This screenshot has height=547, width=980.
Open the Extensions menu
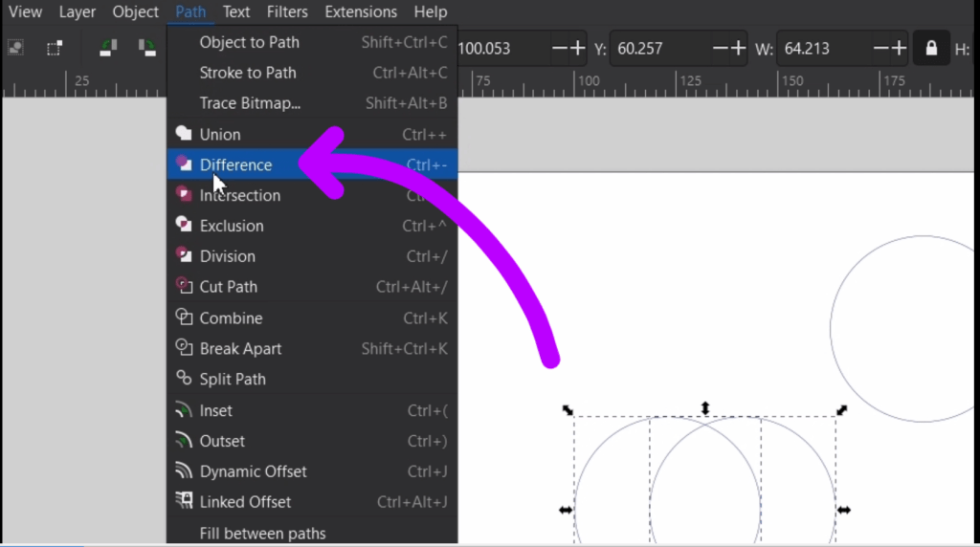[361, 12]
